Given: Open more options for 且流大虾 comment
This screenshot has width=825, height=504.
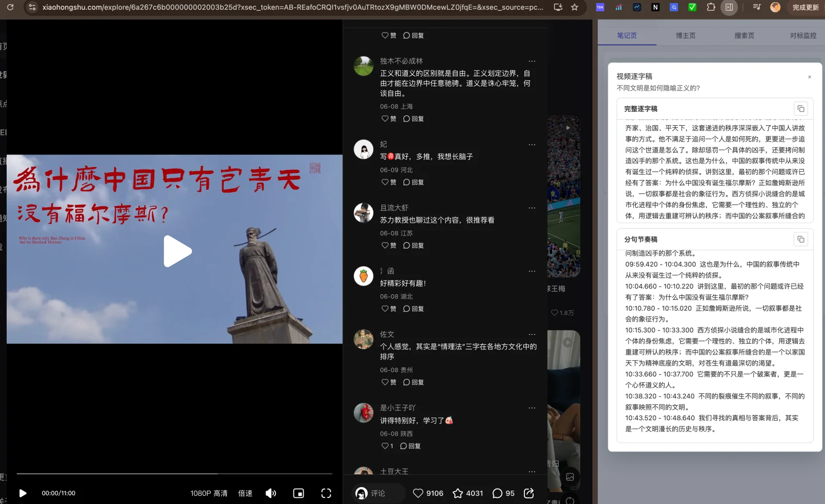Looking at the screenshot, I should point(532,208).
